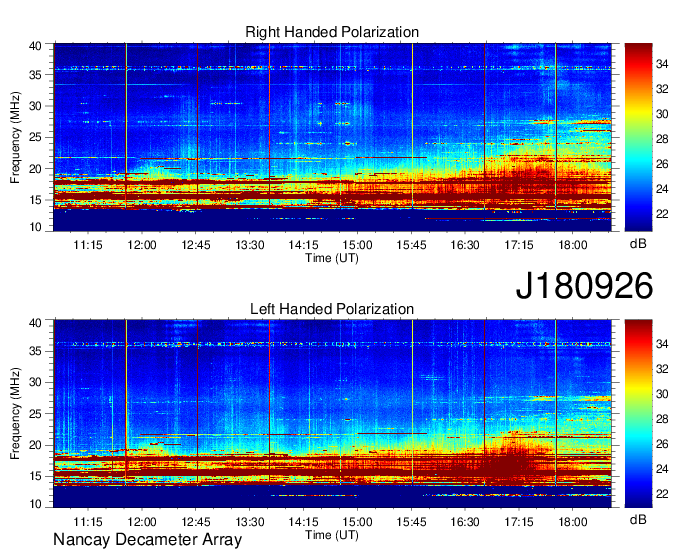Click the Right Handed Polarization title
Screen dimensions: 680x552
[x=332, y=32]
